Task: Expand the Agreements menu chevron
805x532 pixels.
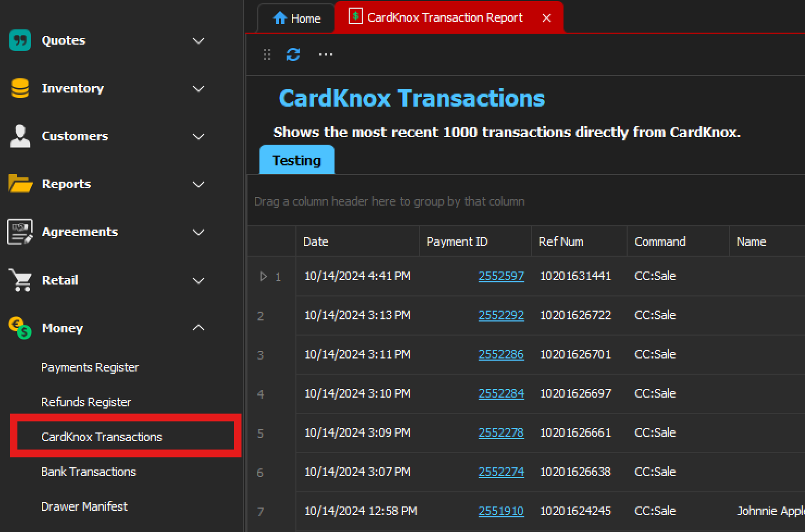Action: pyautogui.click(x=199, y=232)
